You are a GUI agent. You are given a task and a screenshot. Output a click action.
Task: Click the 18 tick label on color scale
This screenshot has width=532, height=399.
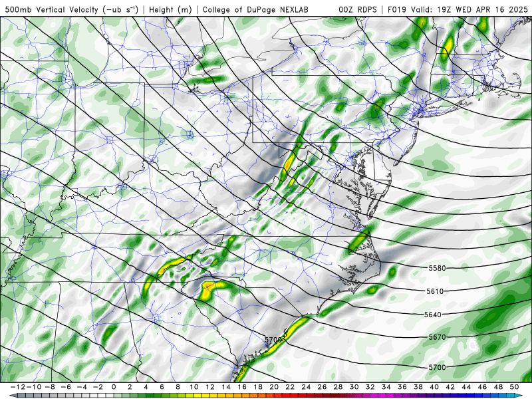click(x=258, y=387)
